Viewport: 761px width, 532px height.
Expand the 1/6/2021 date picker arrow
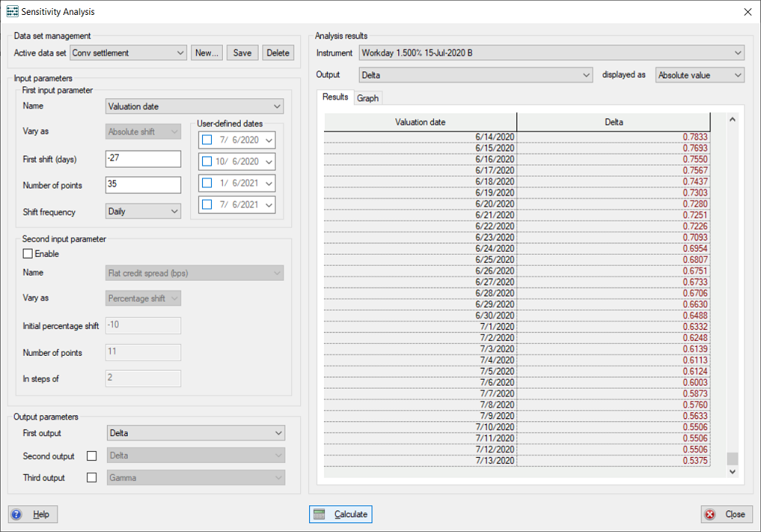pyautogui.click(x=269, y=184)
